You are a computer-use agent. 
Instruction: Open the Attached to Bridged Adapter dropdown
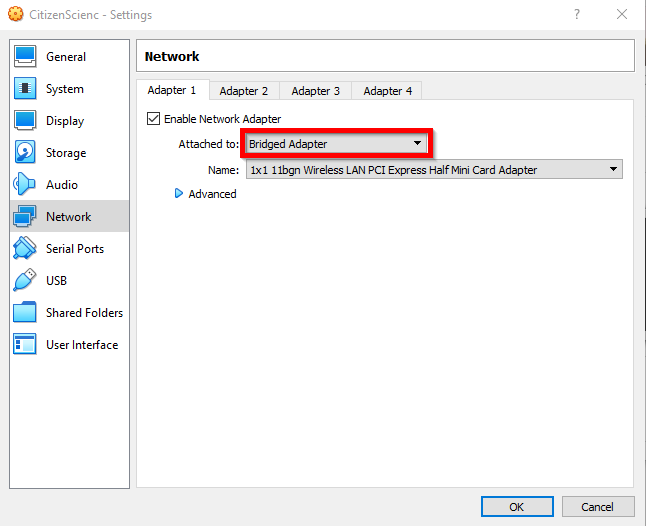(336, 144)
